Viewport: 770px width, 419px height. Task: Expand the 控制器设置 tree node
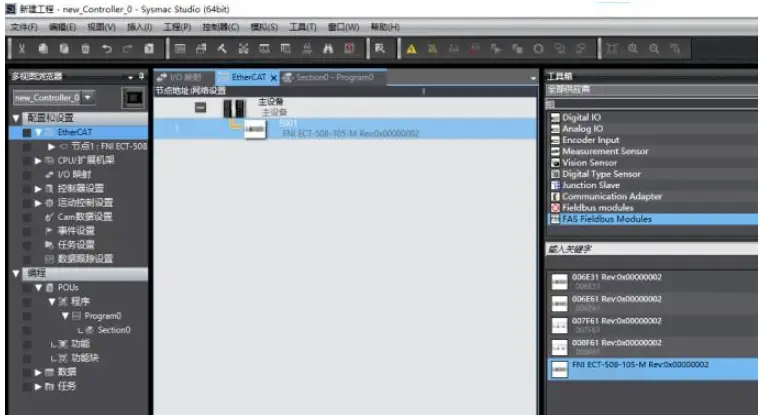click(38, 189)
